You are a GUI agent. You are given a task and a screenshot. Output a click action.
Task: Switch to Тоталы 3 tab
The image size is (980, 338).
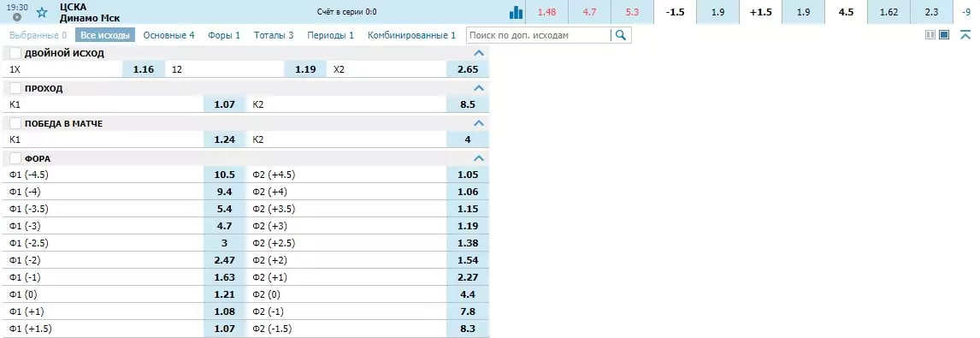(x=274, y=35)
